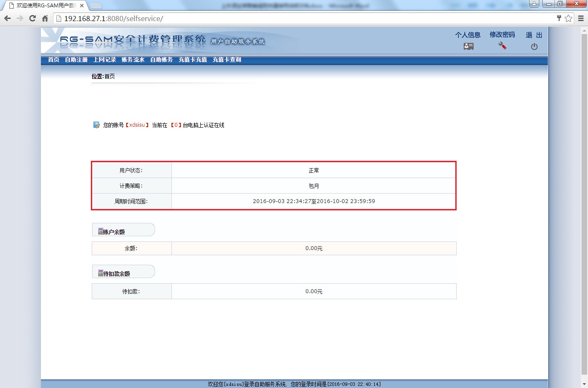Click the change password wrench icon
This screenshot has width=588, height=388.
pyautogui.click(x=502, y=46)
